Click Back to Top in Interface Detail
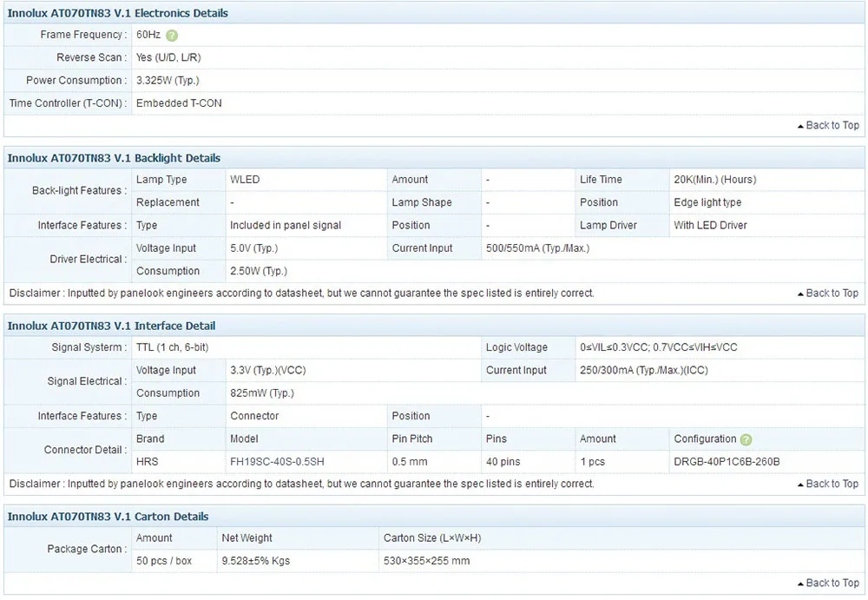 [x=828, y=485]
